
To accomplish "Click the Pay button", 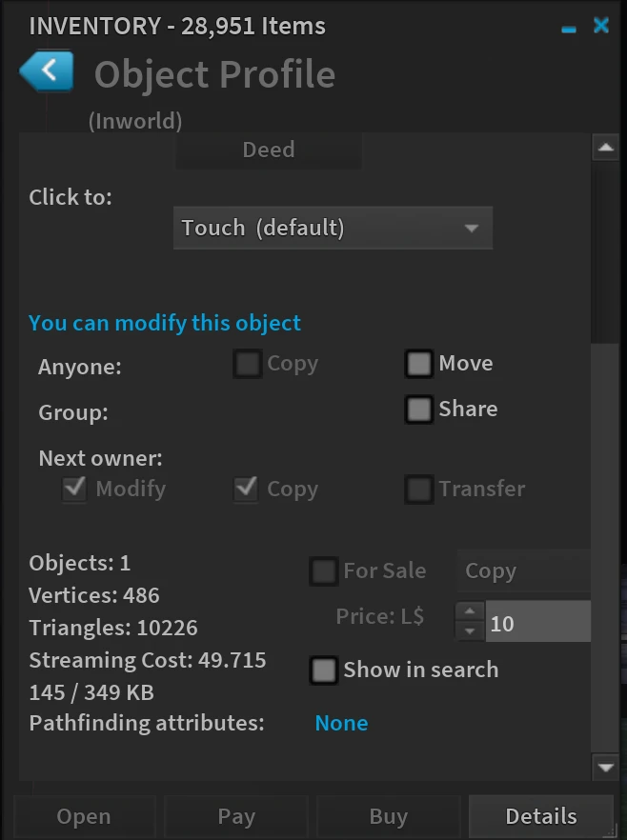I will (x=236, y=816).
